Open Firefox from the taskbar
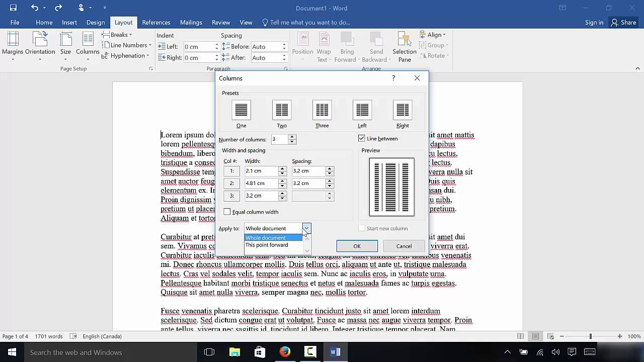Image resolution: width=644 pixels, height=362 pixels. [285, 352]
